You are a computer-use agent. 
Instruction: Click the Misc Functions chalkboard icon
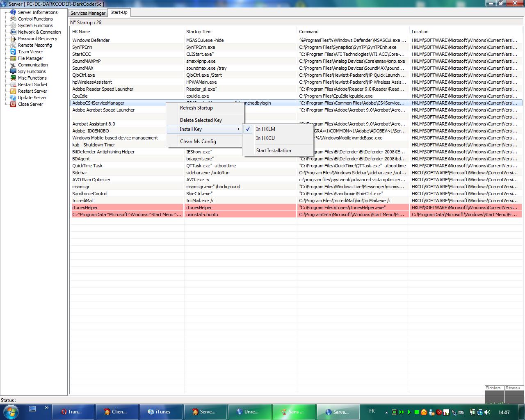13,78
